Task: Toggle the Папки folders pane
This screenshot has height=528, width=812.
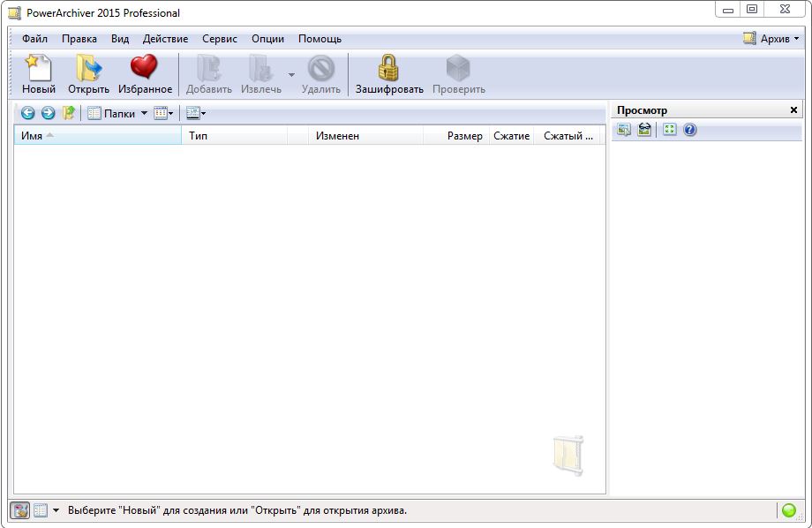Action: point(111,114)
